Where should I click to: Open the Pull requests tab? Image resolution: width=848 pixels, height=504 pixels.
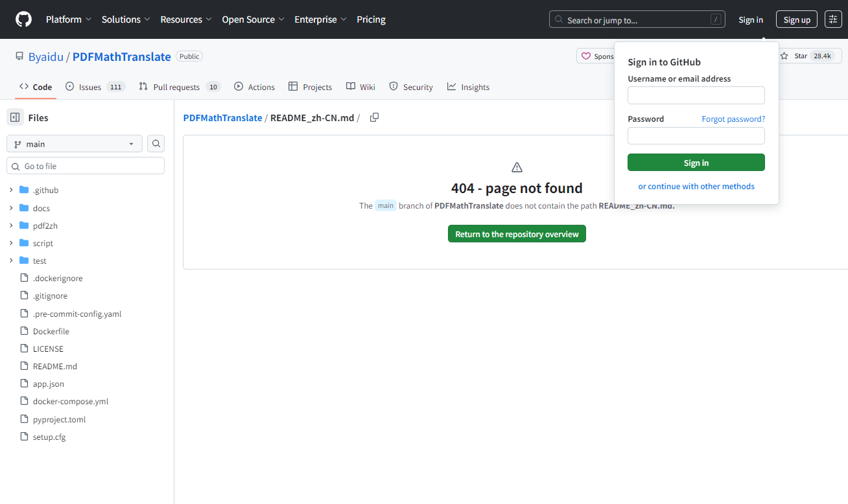[176, 87]
